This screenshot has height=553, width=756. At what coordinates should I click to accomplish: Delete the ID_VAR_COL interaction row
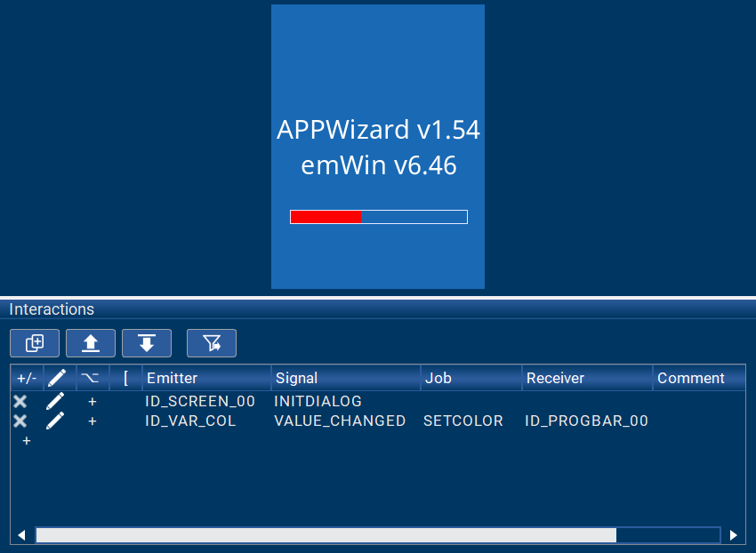pos(20,421)
